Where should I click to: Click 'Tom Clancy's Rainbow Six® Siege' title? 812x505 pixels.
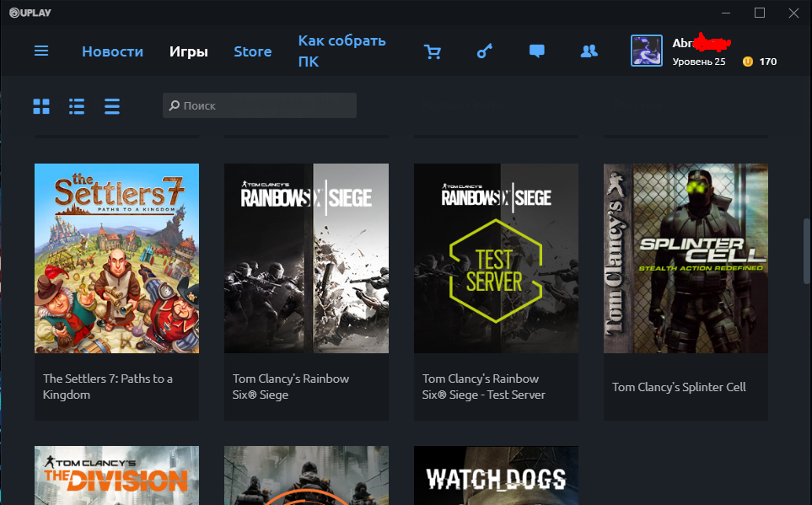tap(291, 386)
